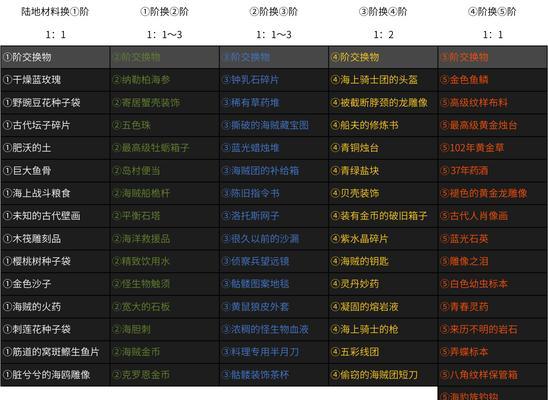Select the ①金色沙子 row
The height and width of the screenshot is (400, 548).
55,284
